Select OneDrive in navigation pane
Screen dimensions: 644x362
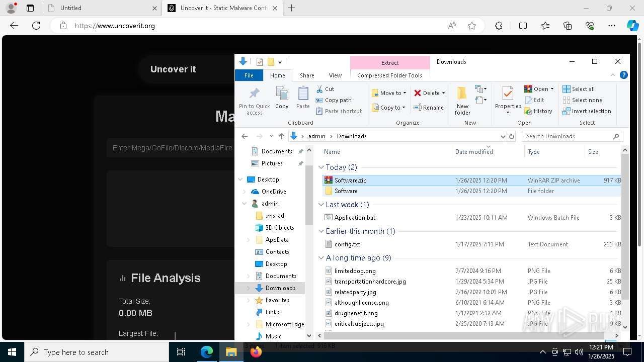coord(274,192)
